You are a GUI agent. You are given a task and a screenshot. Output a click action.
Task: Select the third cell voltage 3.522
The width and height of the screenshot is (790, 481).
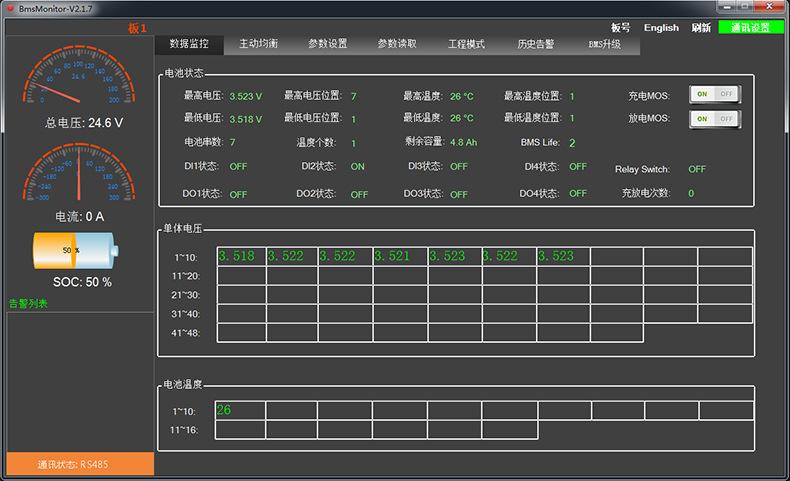[x=345, y=256]
